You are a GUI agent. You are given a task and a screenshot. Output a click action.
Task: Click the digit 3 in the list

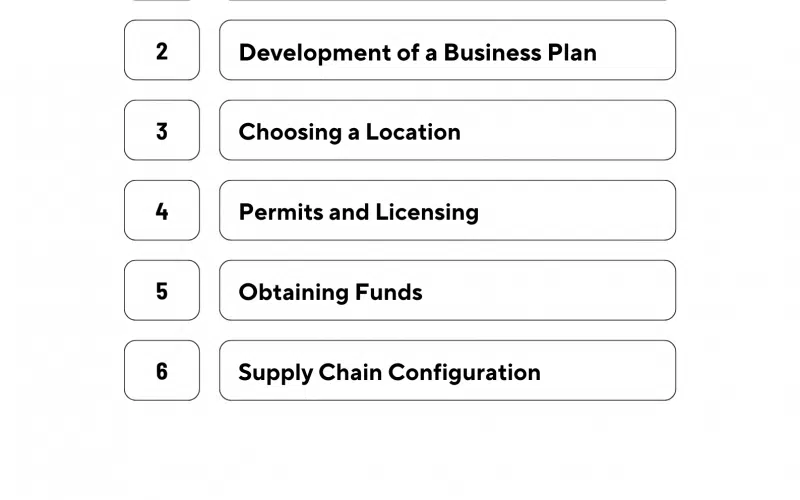pyautogui.click(x=162, y=130)
